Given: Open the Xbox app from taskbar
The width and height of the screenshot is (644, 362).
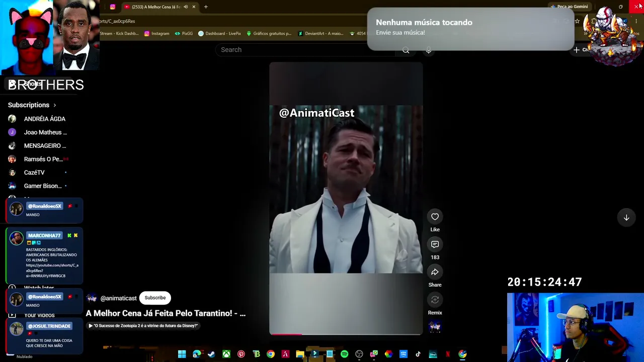Looking at the screenshot, I should point(226,354).
